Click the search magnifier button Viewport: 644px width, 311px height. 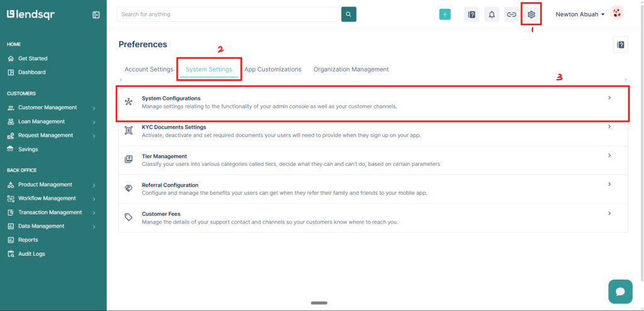[348, 14]
